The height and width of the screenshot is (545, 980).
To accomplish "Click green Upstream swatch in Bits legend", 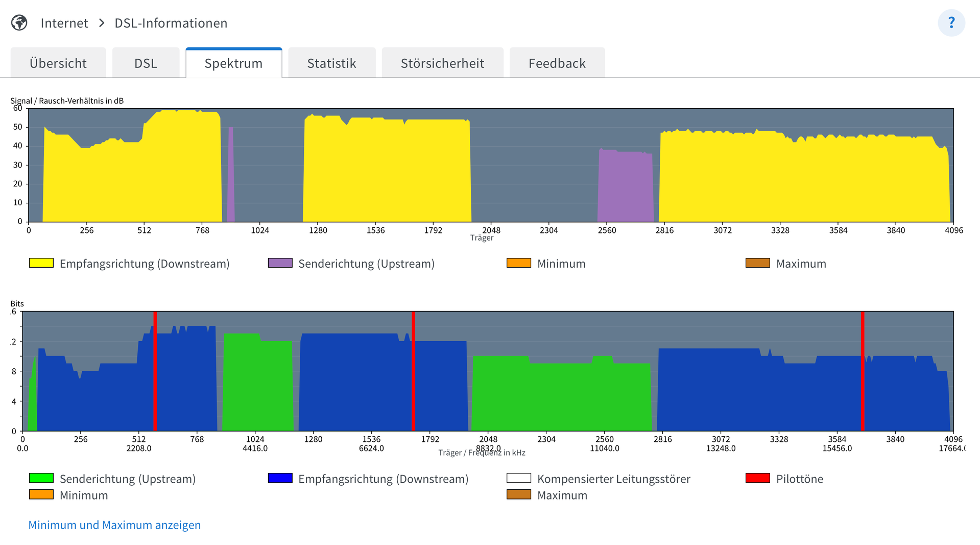I will (x=41, y=478).
